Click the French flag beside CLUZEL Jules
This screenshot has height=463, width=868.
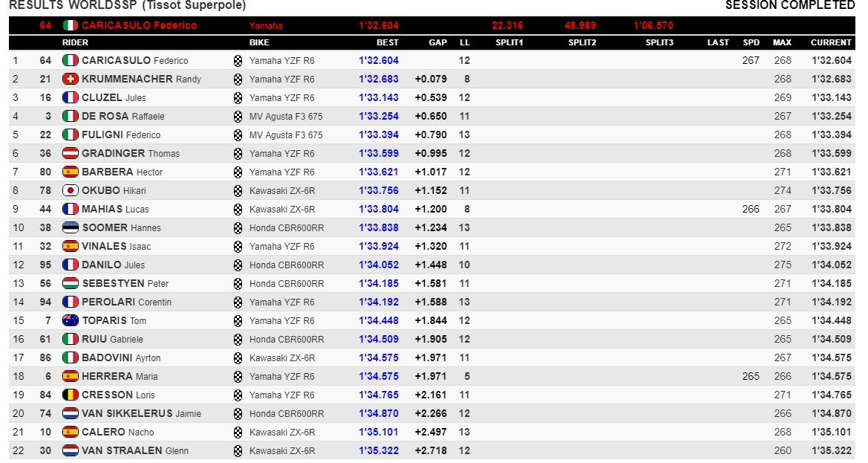[71, 97]
